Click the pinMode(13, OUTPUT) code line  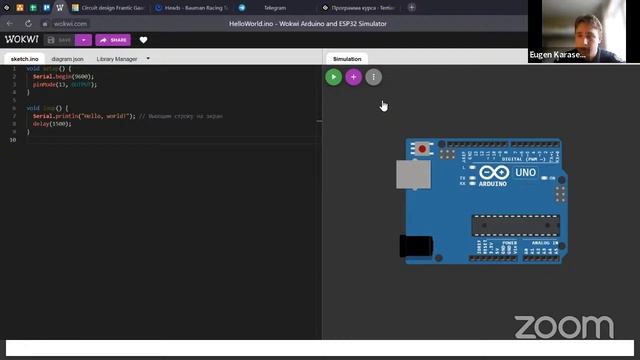click(x=65, y=84)
